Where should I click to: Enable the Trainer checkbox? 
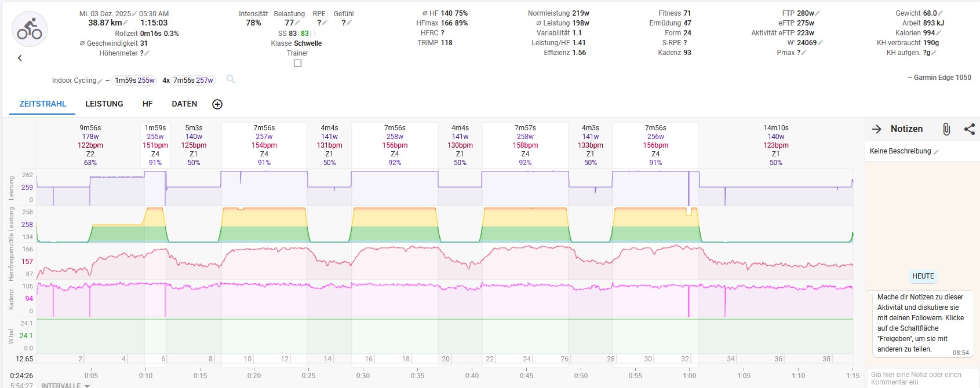click(x=297, y=63)
